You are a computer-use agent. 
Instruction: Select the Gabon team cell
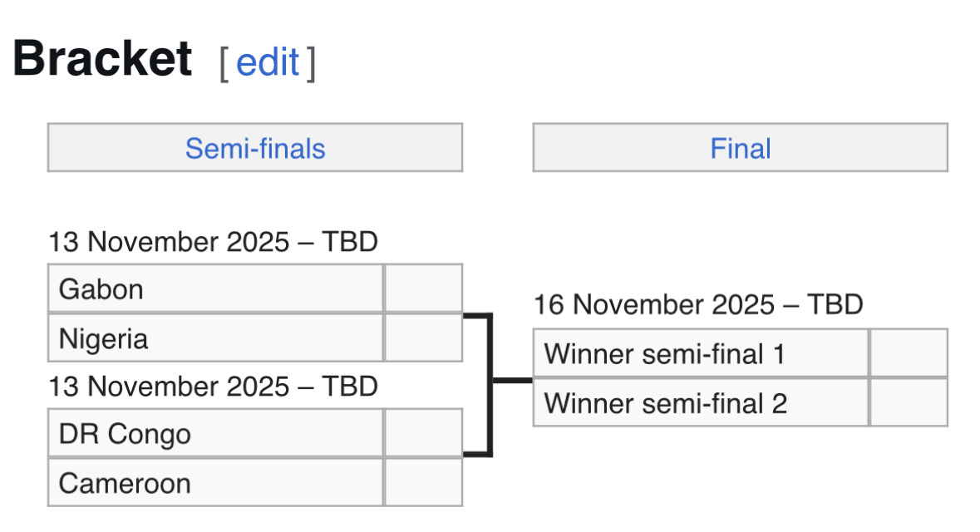[216, 289]
